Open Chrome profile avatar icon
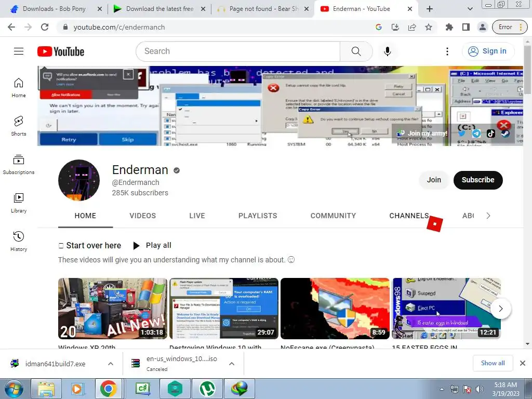532x399 pixels. tap(483, 27)
